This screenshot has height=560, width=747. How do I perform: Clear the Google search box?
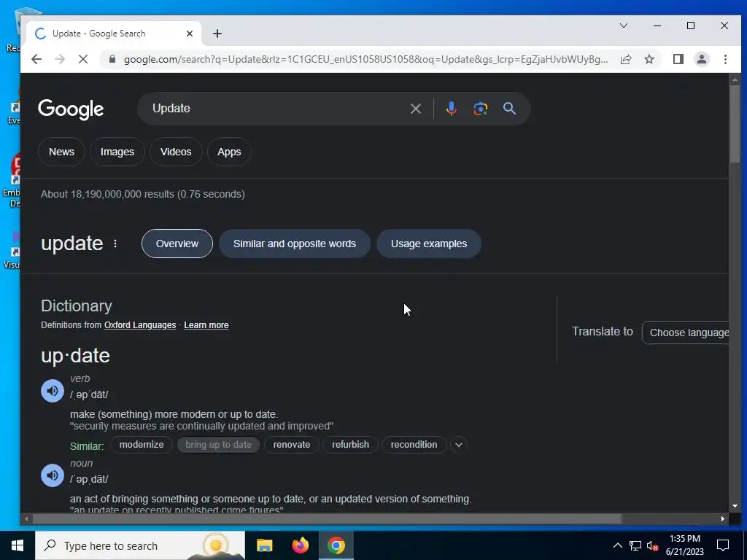pos(415,109)
